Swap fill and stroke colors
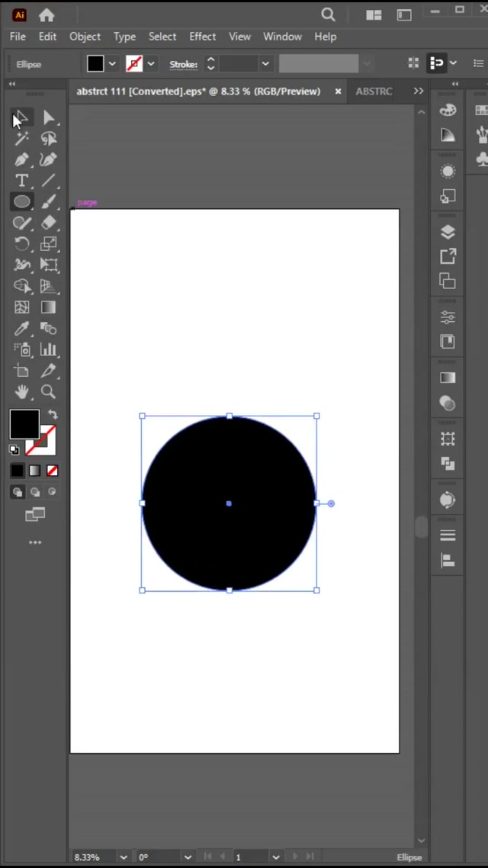 (53, 414)
